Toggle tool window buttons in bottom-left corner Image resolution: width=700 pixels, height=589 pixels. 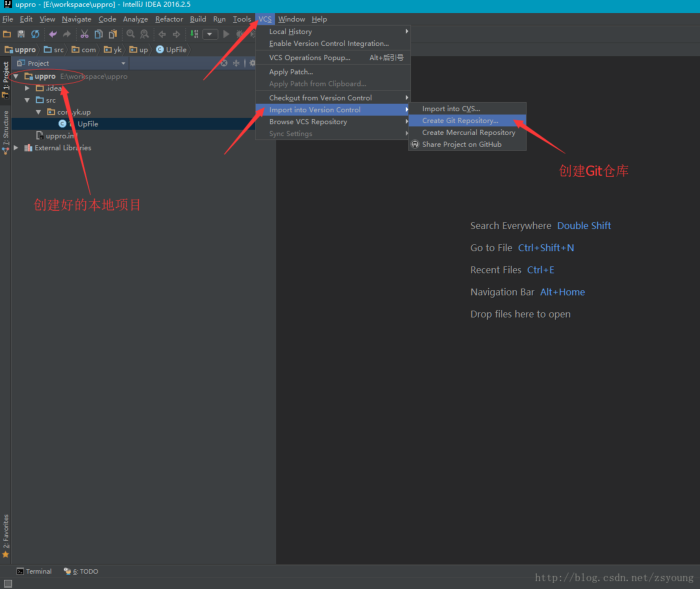click(x=7, y=582)
